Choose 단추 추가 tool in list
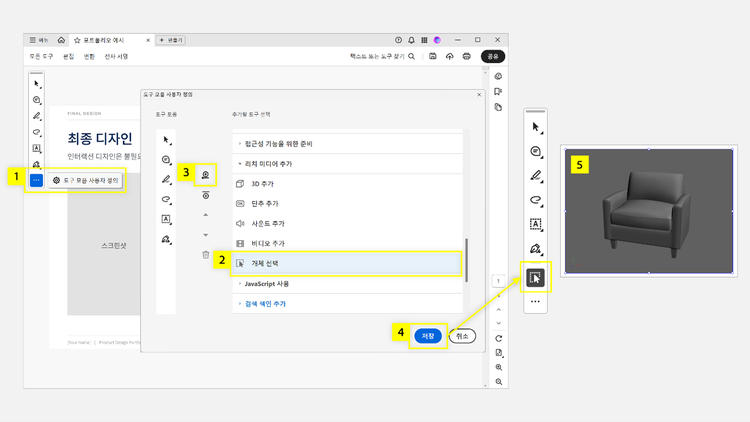 pyautogui.click(x=348, y=204)
